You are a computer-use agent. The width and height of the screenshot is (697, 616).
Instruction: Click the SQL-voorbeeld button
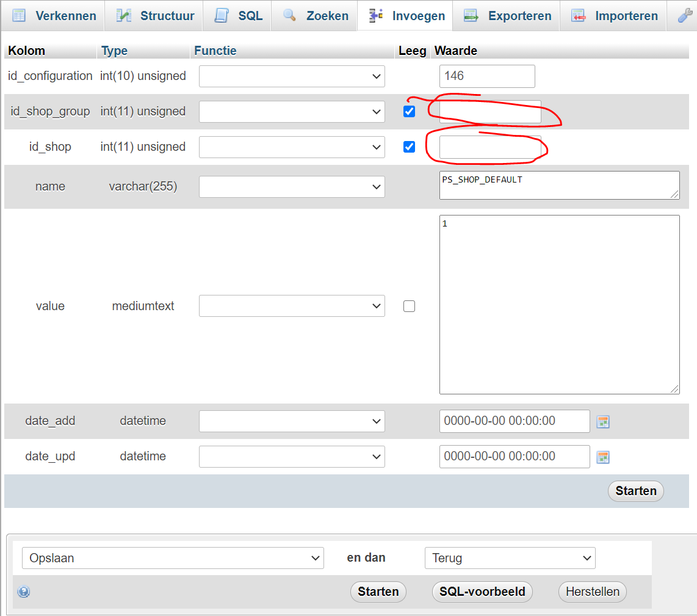pyautogui.click(x=482, y=592)
